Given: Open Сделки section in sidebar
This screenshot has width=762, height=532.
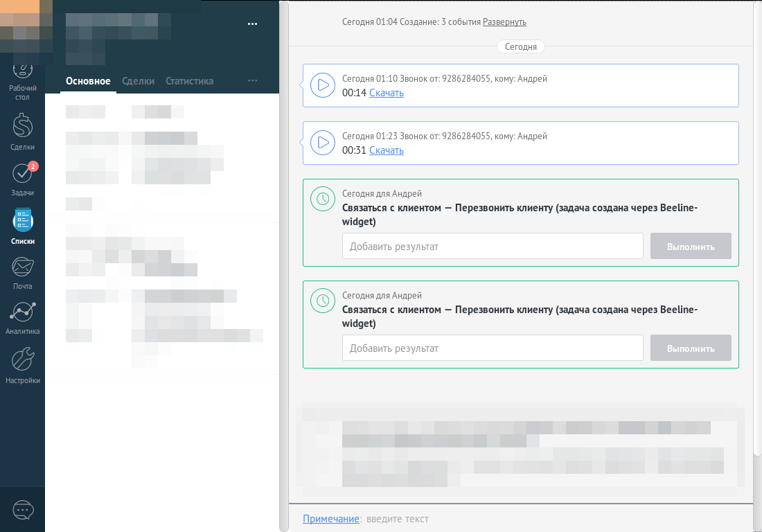Looking at the screenshot, I should [22, 130].
